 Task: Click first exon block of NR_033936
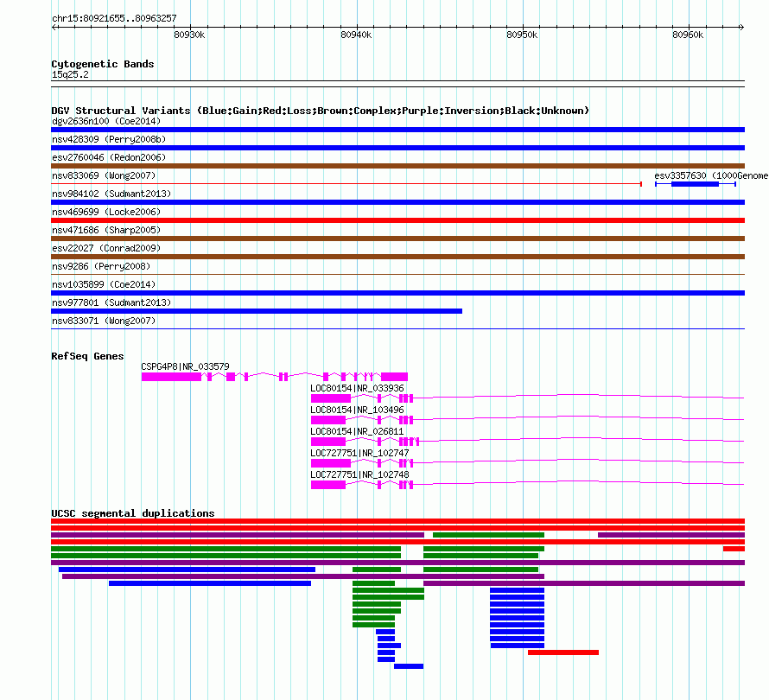point(331,398)
